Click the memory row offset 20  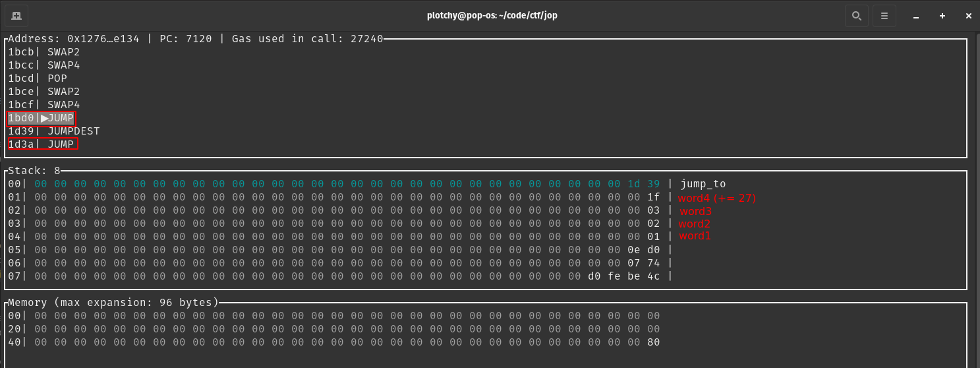point(14,329)
